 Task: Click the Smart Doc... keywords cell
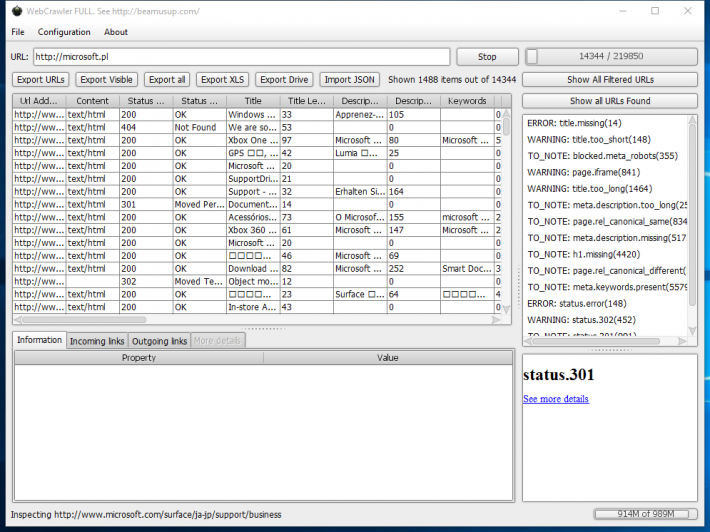coord(467,269)
